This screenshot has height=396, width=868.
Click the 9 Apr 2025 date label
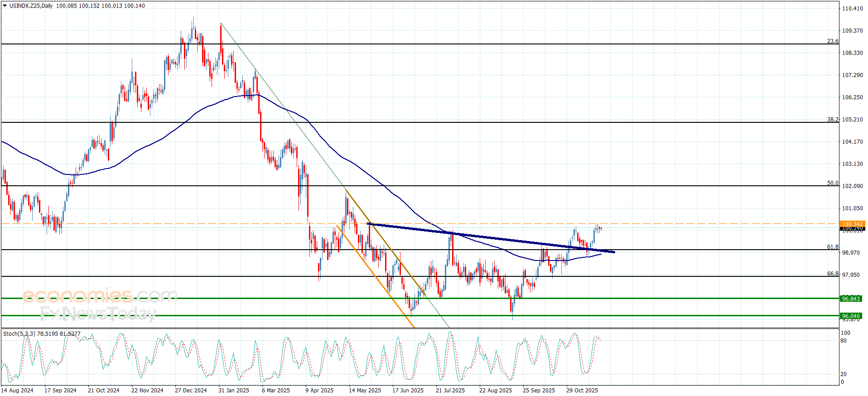(x=319, y=390)
